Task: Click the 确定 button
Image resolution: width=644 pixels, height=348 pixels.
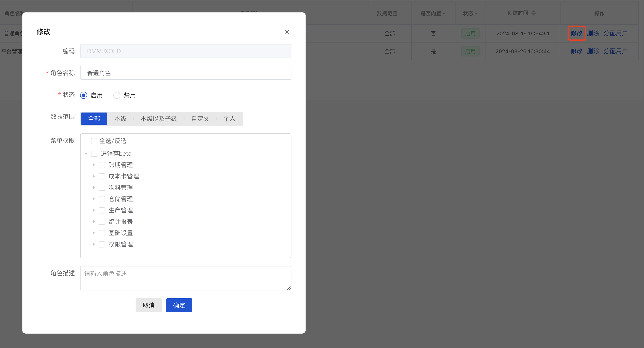Action: [179, 305]
